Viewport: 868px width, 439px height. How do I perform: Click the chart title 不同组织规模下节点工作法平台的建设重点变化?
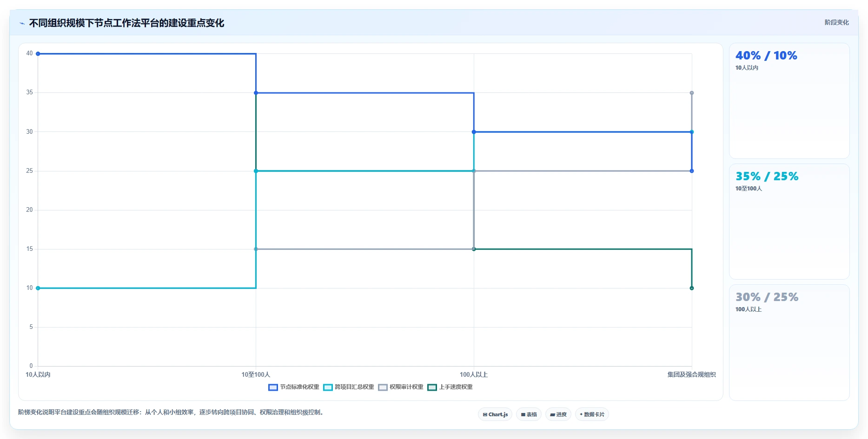126,23
